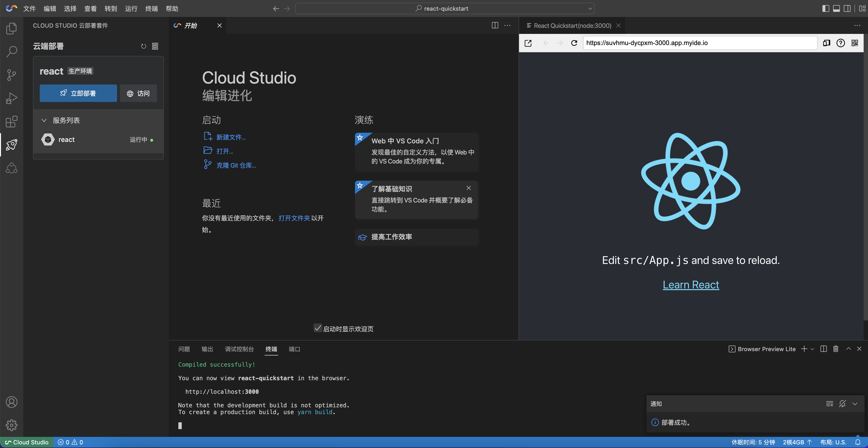Viewport: 868px width, 448px height.
Task: Open the 帮助 menu
Action: coord(172,8)
